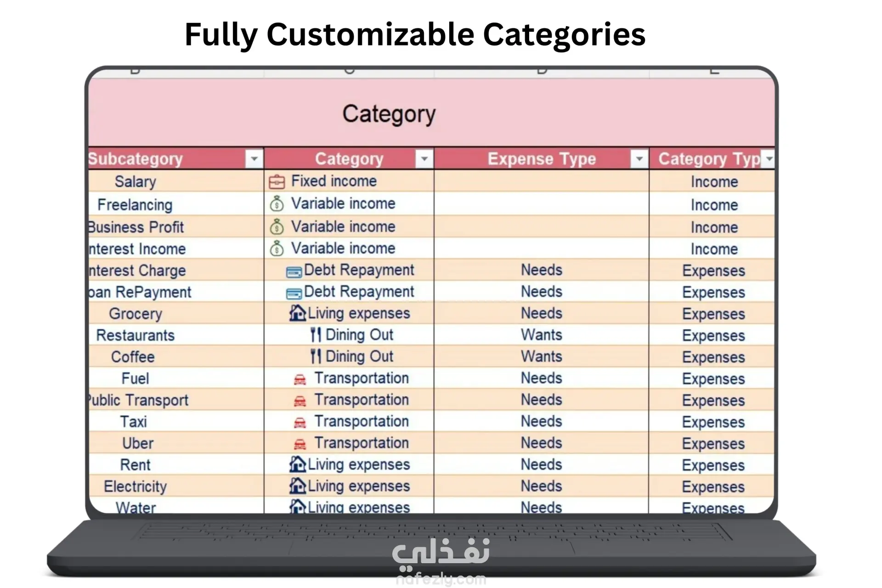Click the briefcase icon beside Fixed income
Image resolution: width=882 pixels, height=588 pixels.
point(277,182)
